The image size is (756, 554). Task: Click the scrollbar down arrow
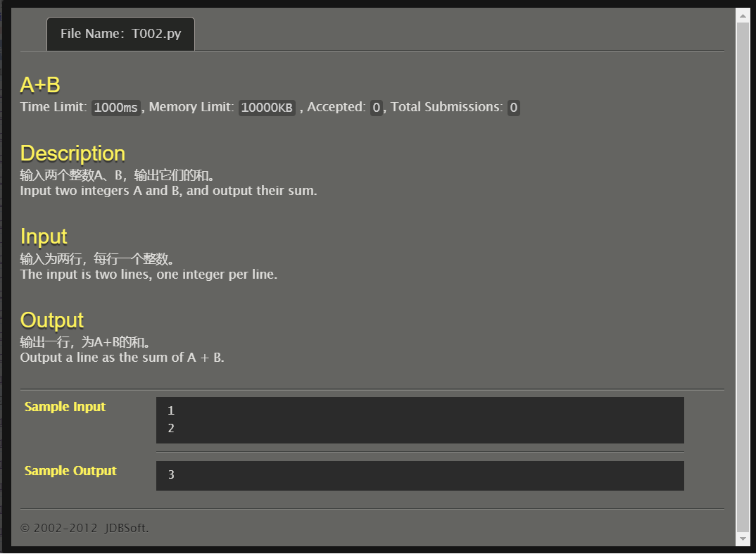[743, 540]
